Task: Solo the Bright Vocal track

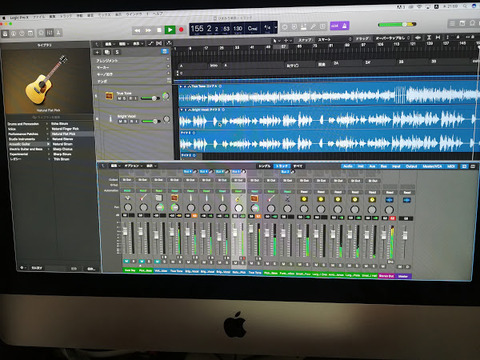Action: pos(125,121)
